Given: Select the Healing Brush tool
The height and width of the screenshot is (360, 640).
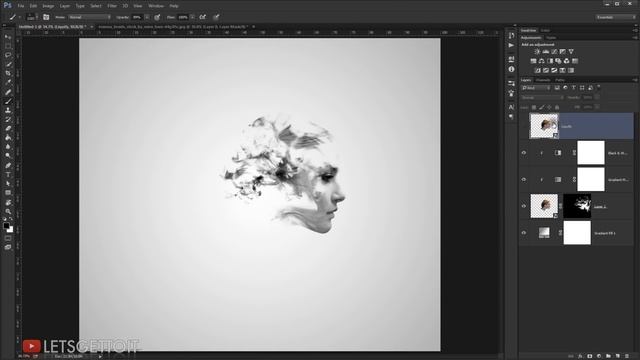Looking at the screenshot, I should pos(8,92).
